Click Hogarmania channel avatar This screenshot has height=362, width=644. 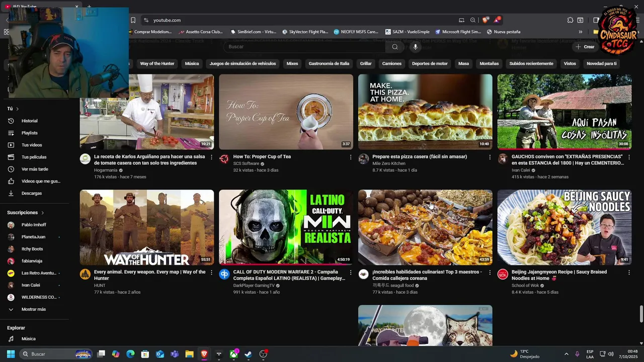point(85,159)
